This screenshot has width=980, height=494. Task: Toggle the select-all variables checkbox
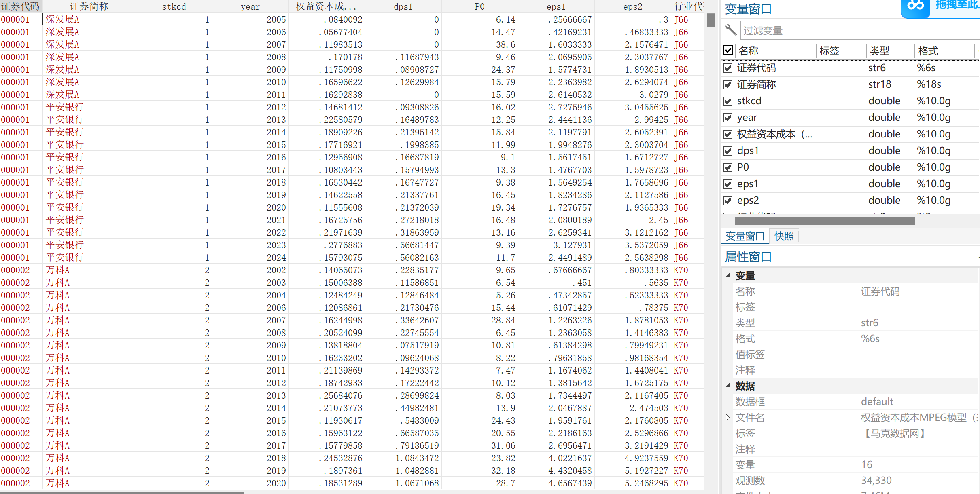pyautogui.click(x=728, y=51)
